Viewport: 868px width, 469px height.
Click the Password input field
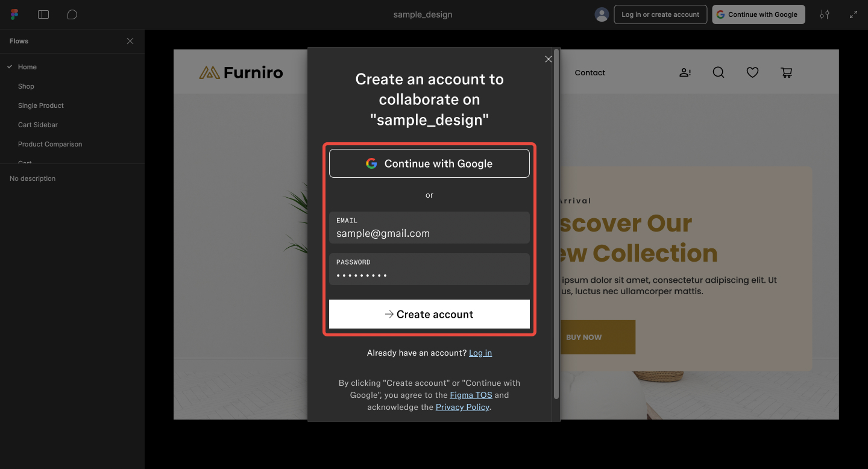coord(429,269)
